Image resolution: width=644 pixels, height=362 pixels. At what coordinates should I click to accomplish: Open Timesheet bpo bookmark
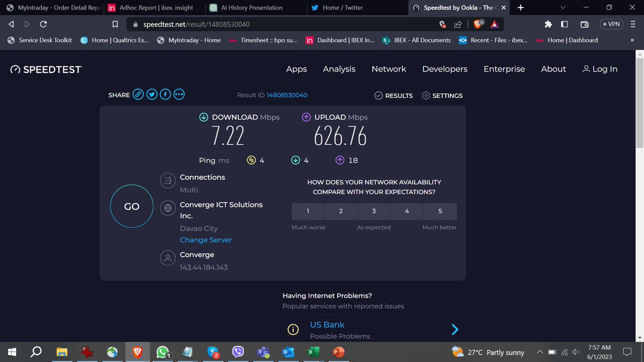[x=263, y=40]
